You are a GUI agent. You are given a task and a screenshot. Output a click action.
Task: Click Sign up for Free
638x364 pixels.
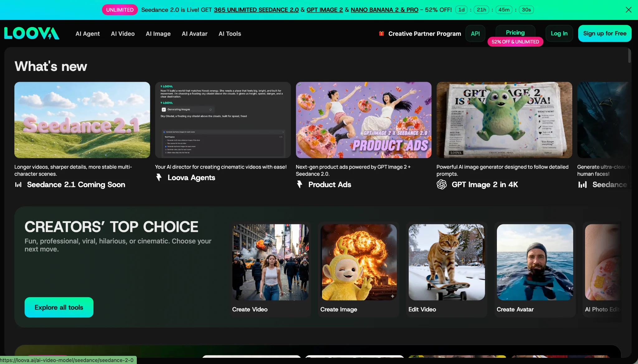pyautogui.click(x=605, y=33)
